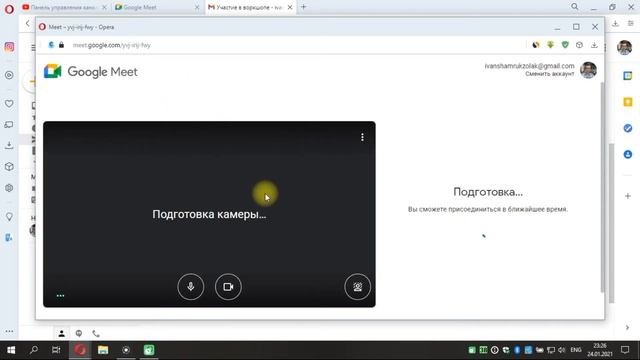This screenshot has height=360, width=640.
Task: Open downloads icon in Meet window toolbar
Action: [x=594, y=45]
